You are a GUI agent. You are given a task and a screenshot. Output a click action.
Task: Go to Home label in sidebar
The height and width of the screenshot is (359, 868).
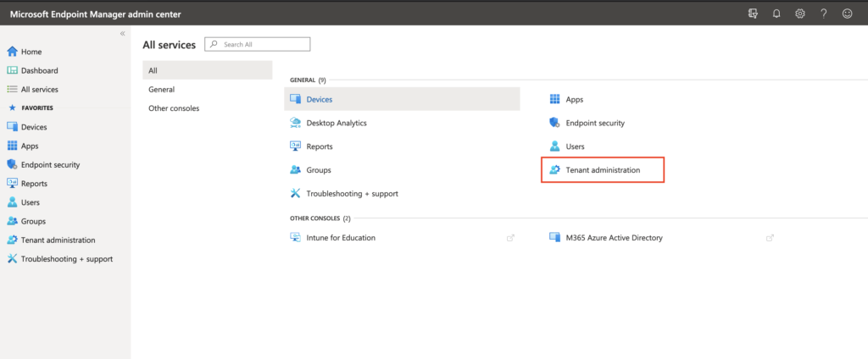(x=31, y=52)
